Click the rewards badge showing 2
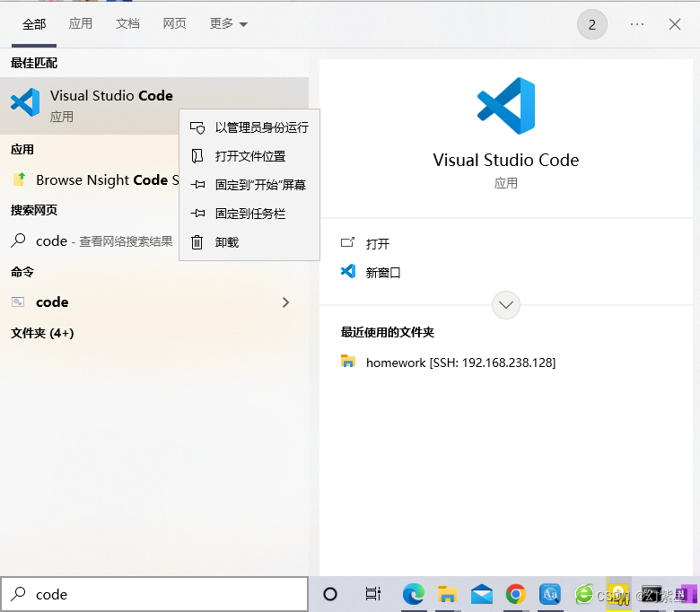700x612 pixels. pos(592,24)
